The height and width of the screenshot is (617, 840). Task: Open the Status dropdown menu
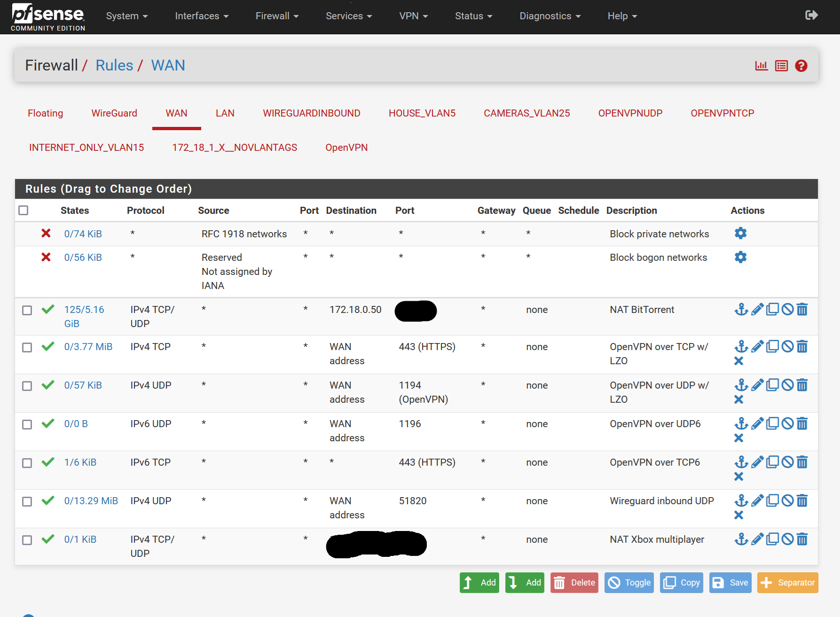coord(473,16)
